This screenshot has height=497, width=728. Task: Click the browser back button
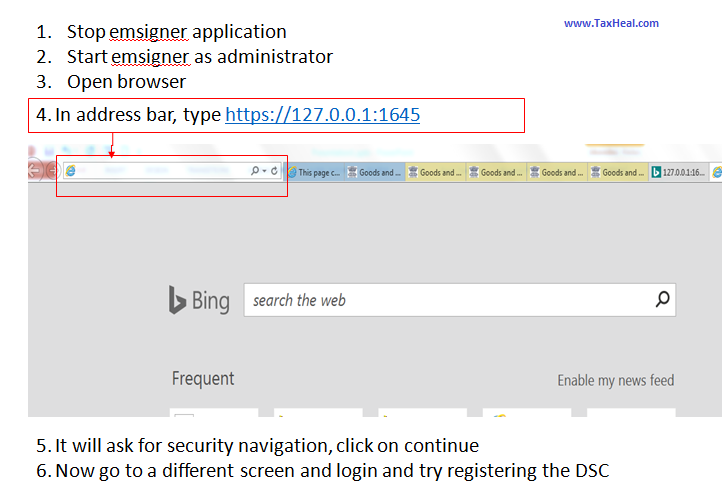click(35, 170)
